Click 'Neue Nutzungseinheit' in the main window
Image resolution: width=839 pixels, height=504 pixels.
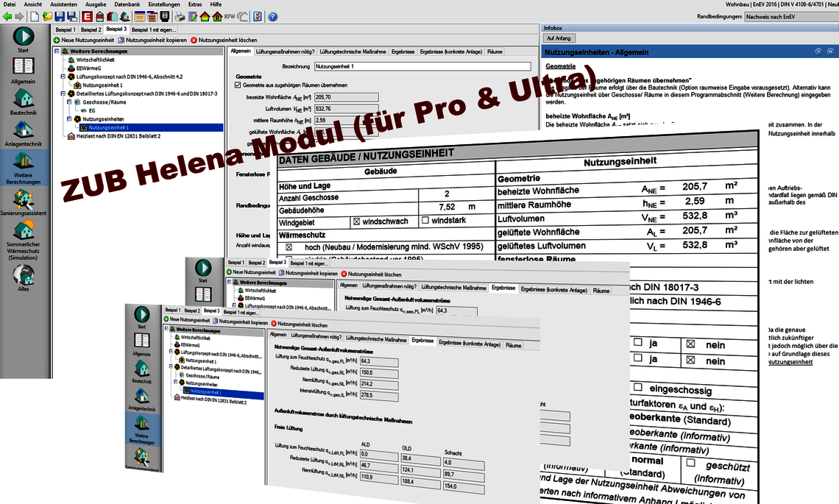pyautogui.click(x=84, y=40)
